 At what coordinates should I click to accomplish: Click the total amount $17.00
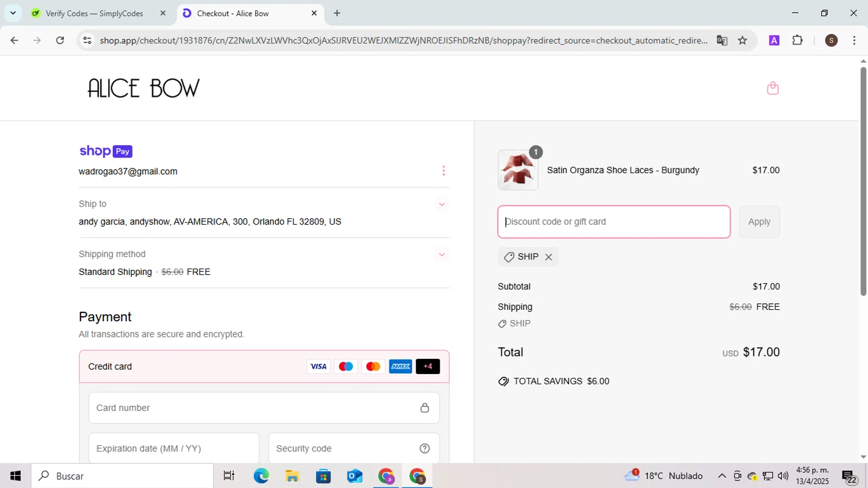point(761,352)
